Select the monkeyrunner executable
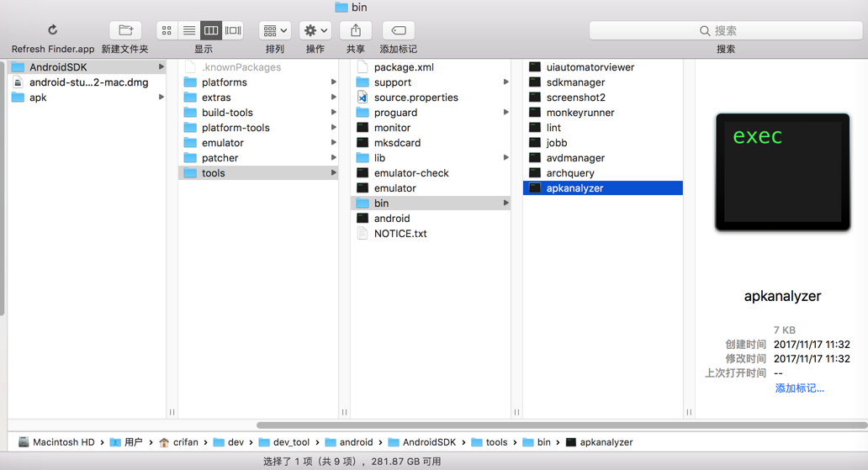This screenshot has width=868, height=470. pyautogui.click(x=603, y=113)
